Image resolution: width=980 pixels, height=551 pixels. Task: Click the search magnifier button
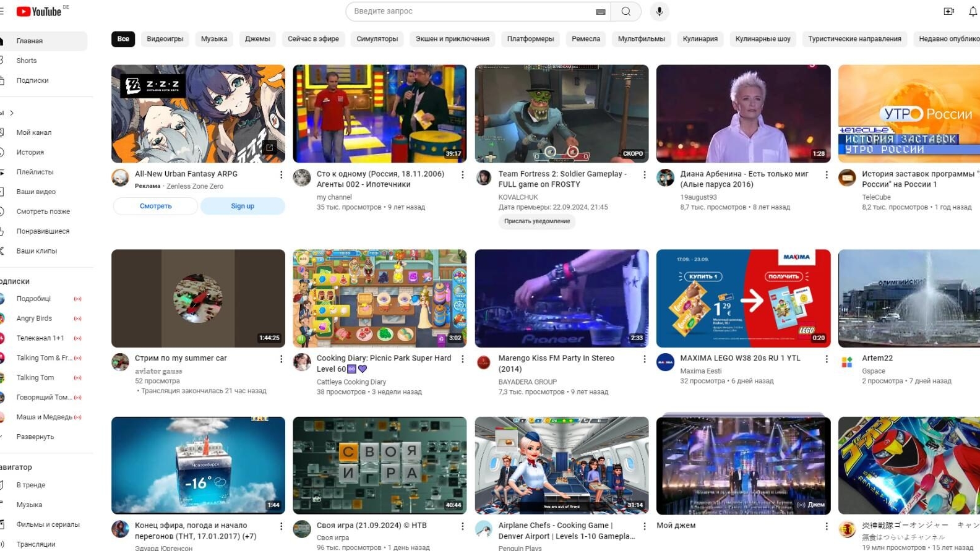[x=625, y=11]
